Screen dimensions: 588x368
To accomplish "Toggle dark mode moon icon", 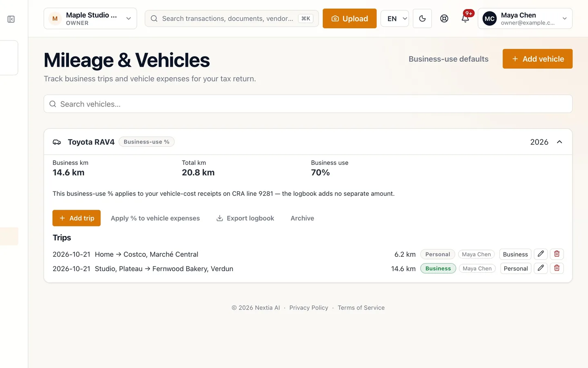I will [422, 19].
